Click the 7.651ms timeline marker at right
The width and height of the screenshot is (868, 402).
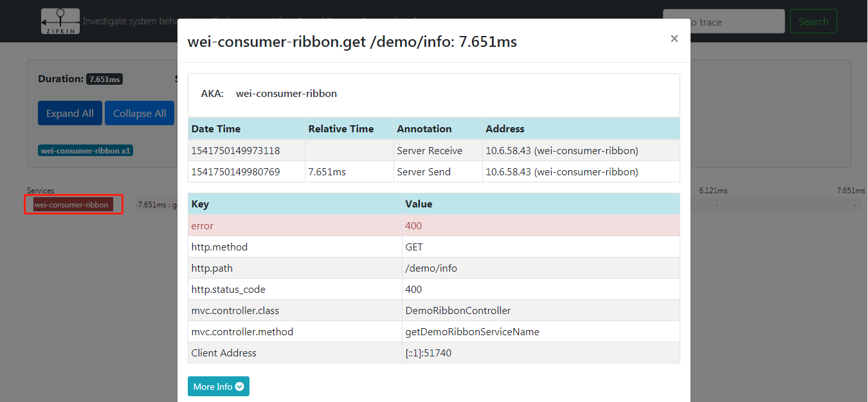[851, 191]
